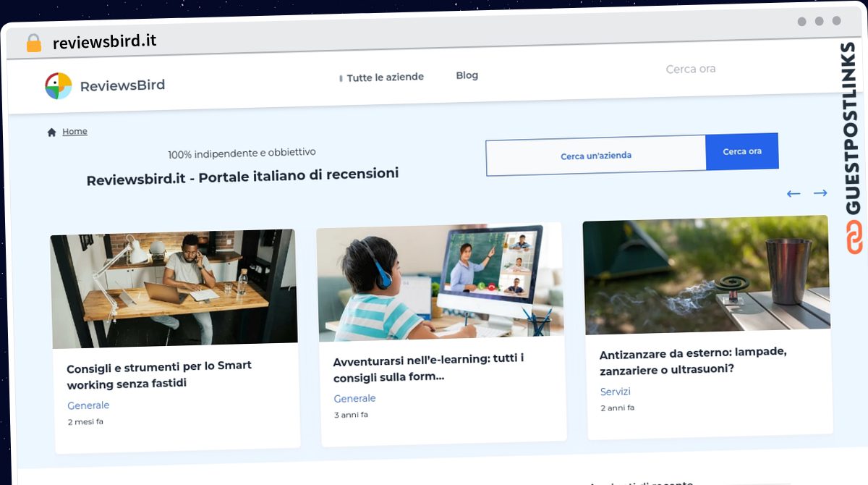Select Generale category under e-learning article
This screenshot has width=868, height=485.
tap(354, 398)
